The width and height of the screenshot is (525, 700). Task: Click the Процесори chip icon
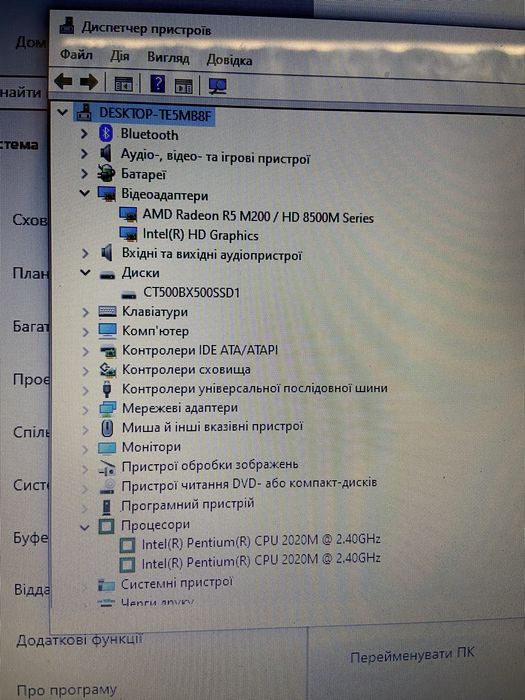106,525
